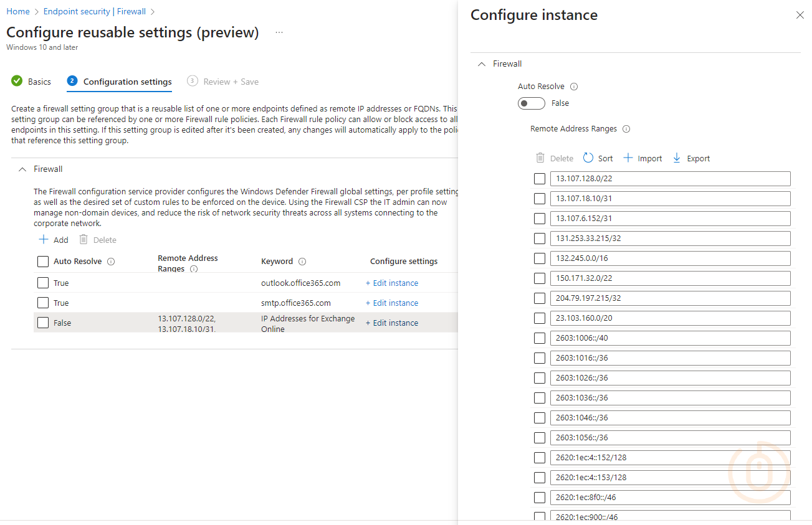The image size is (812, 525).
Task: Click the Add plus icon in Firewall section
Action: (x=44, y=240)
